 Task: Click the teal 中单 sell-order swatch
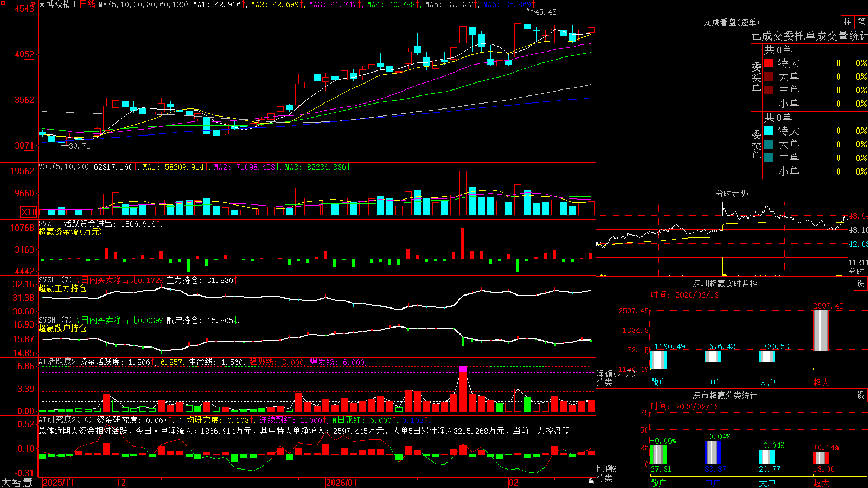[768, 158]
